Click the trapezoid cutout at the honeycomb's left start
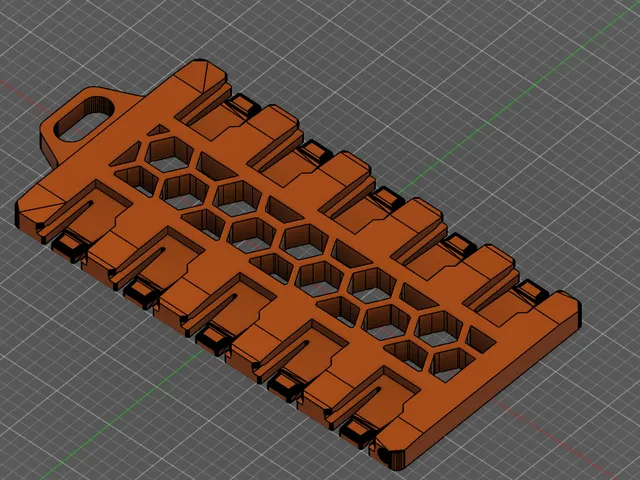The image size is (640, 480). (126, 154)
